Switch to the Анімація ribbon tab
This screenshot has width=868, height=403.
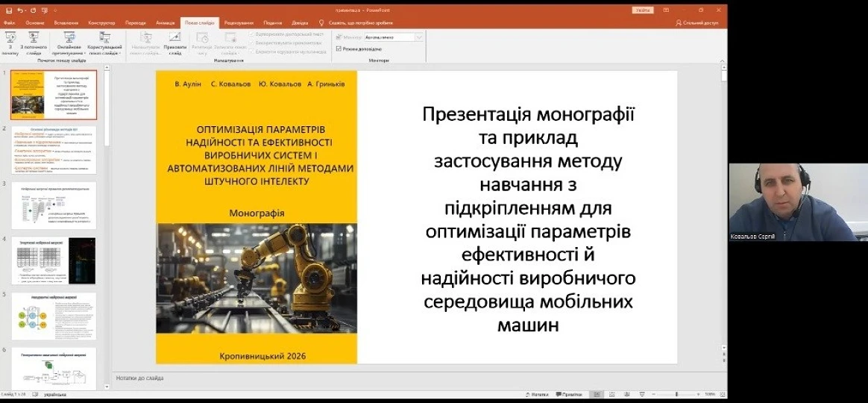click(166, 23)
